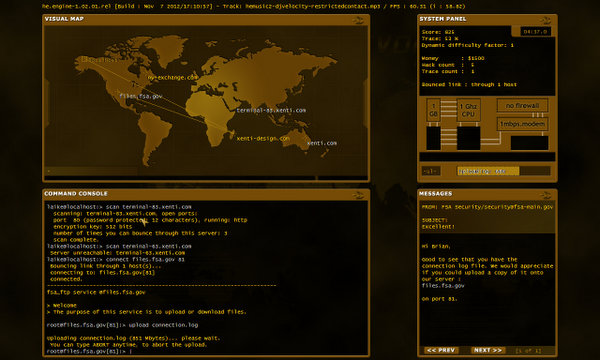Click the uploading progress bar

pos(504,171)
